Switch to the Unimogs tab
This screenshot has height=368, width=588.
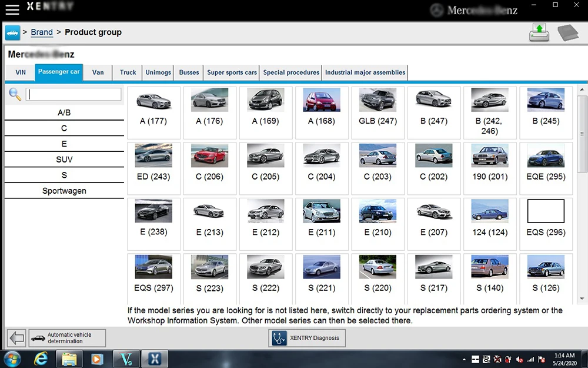pos(158,72)
